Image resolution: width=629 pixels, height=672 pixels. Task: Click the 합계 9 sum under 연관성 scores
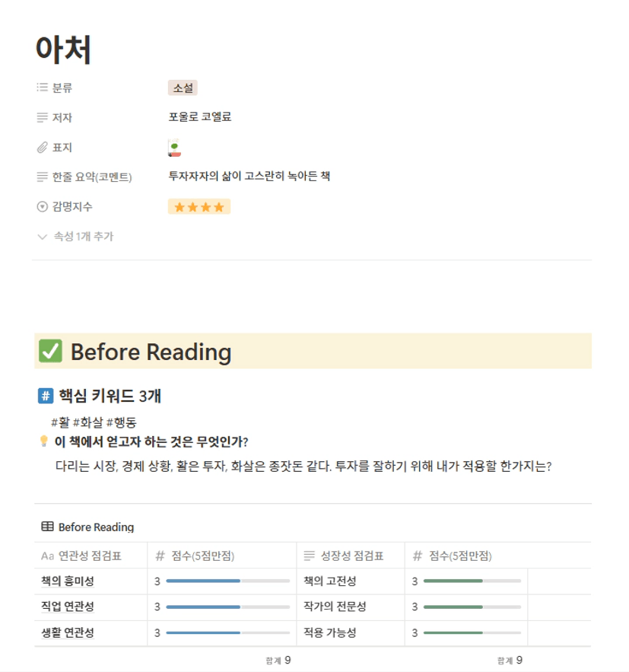pos(278,660)
